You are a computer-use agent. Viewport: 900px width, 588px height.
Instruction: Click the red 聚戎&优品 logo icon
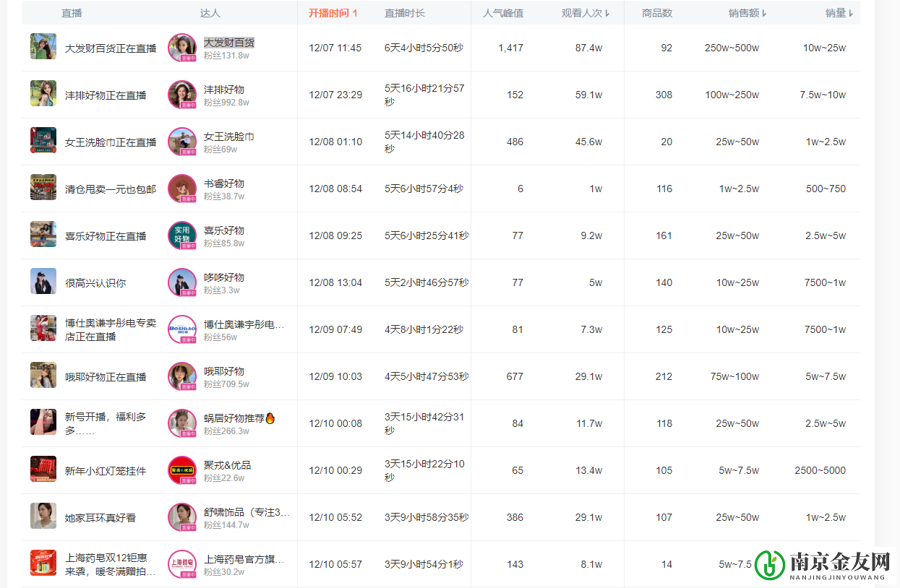tap(181, 470)
